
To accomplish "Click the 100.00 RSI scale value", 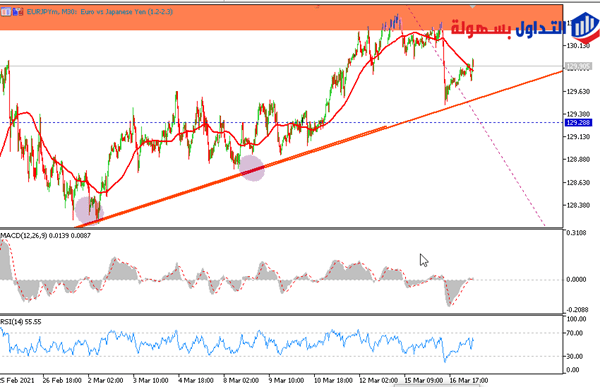I will pos(576,319).
